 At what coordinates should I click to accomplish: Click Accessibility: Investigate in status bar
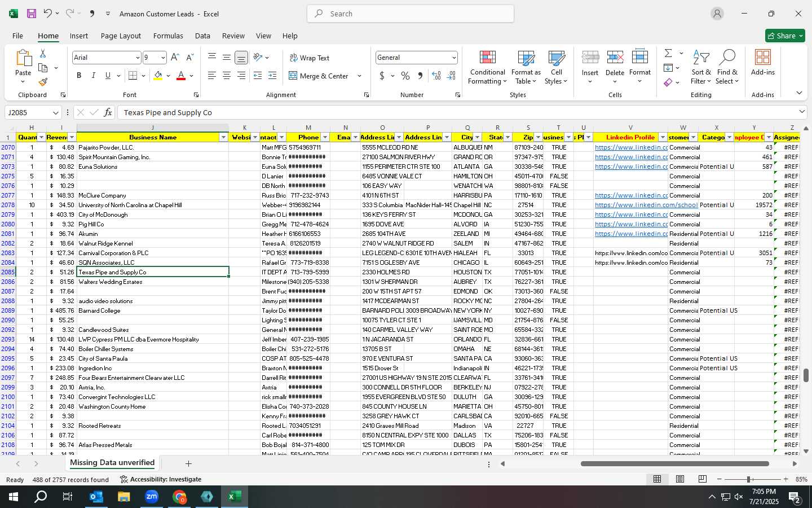pos(161,479)
